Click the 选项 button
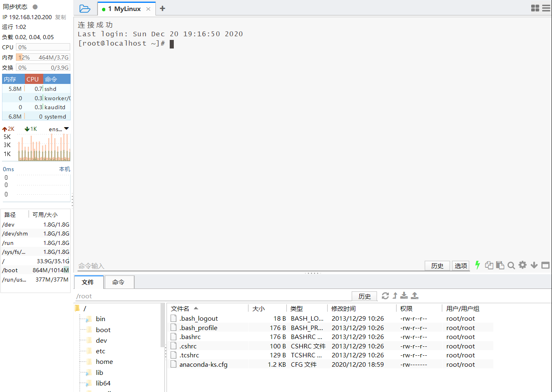 [x=461, y=266]
